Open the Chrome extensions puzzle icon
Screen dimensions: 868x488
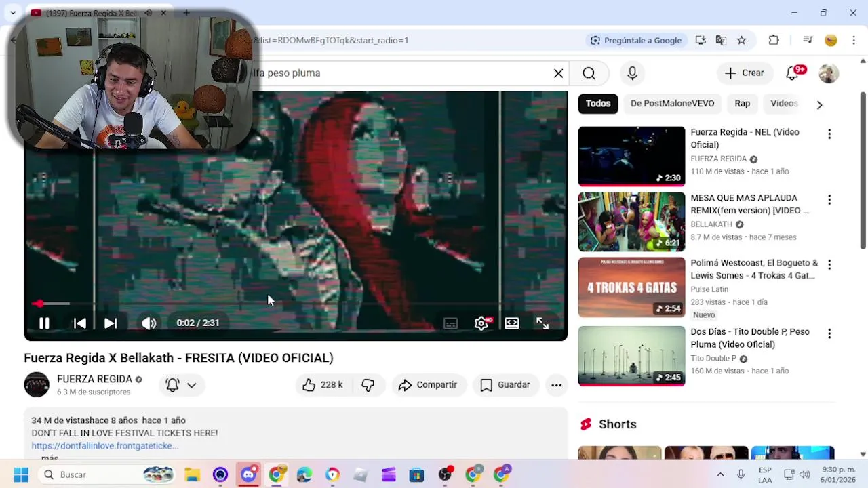774,41
